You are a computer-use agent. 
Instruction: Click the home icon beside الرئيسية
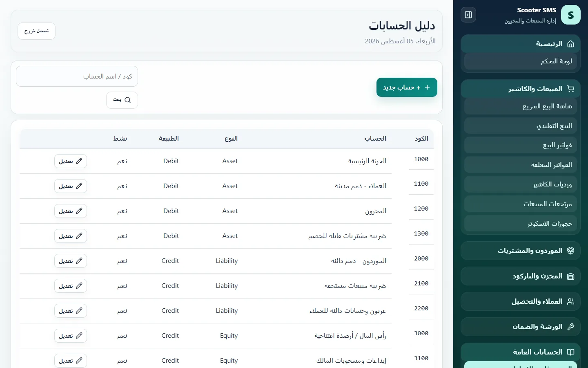tap(571, 44)
